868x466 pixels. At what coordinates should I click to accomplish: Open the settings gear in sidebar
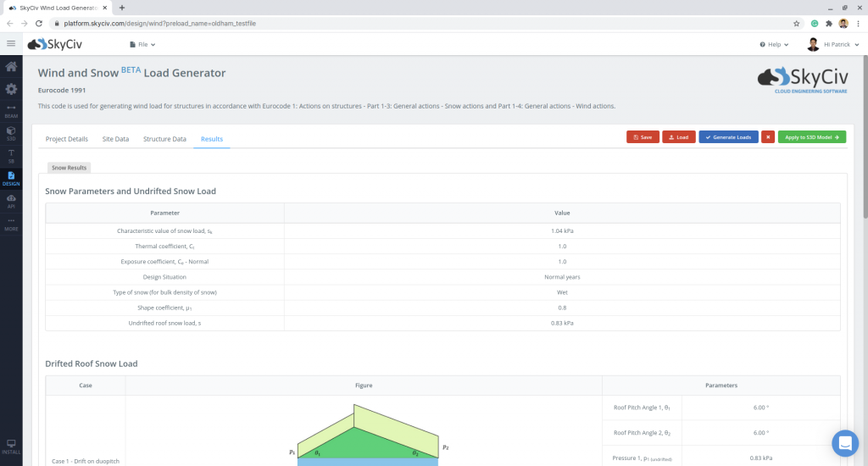pyautogui.click(x=11, y=89)
